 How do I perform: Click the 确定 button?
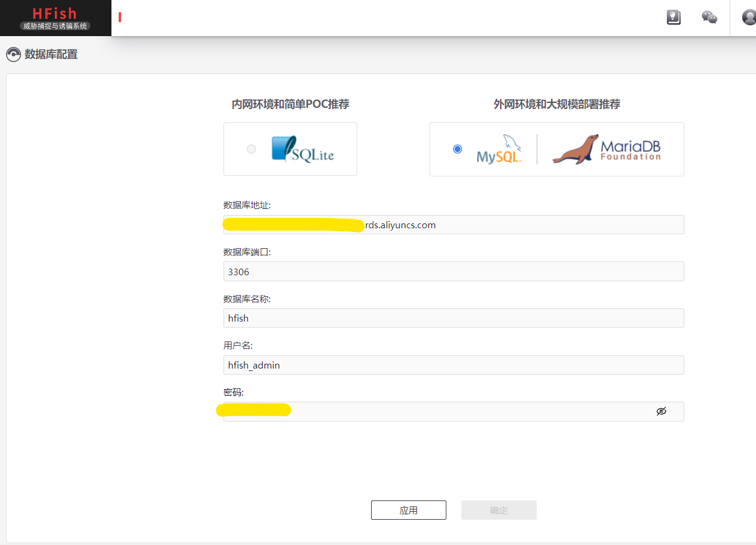(499, 510)
